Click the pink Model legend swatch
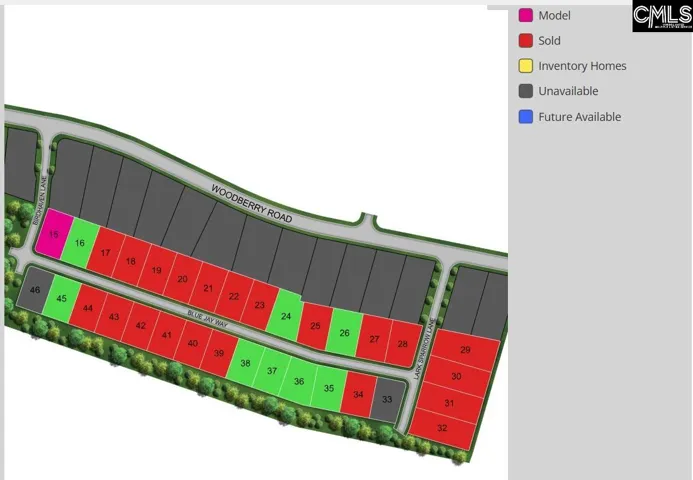The height and width of the screenshot is (480, 693). (x=525, y=15)
